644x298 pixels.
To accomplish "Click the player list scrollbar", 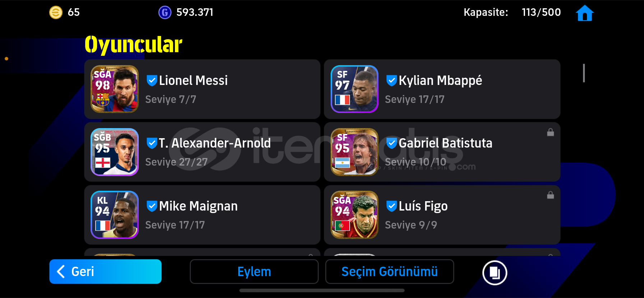I will (x=584, y=73).
